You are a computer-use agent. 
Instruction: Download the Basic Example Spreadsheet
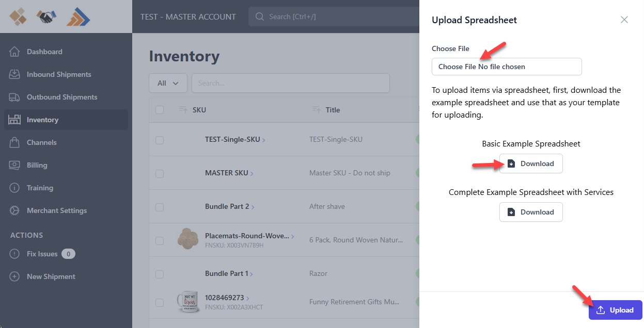(x=531, y=163)
